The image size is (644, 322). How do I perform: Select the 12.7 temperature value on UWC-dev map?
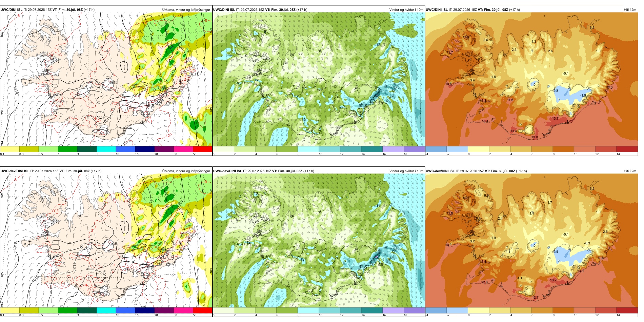coord(535,298)
